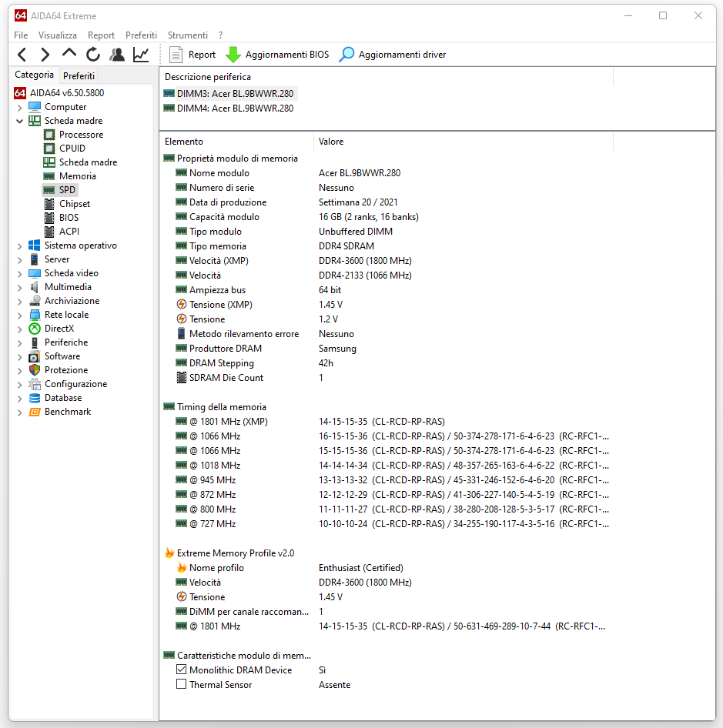Screen dimensions: 723x728
Task: Click the BIOS icon in the tree
Action: (x=49, y=218)
